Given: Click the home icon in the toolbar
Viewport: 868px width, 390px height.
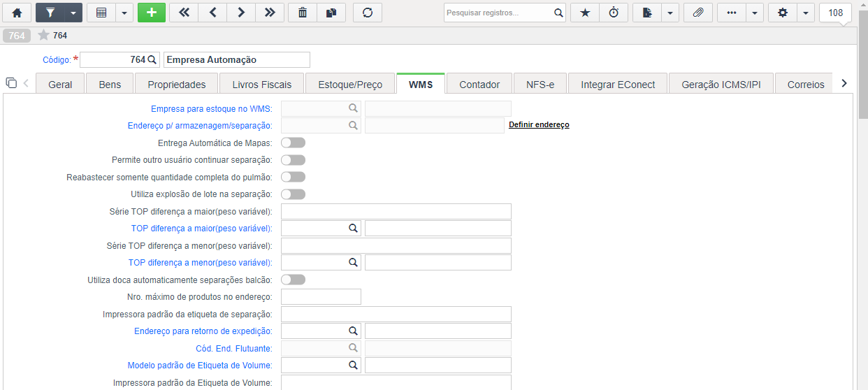Looking at the screenshot, I should [17, 13].
